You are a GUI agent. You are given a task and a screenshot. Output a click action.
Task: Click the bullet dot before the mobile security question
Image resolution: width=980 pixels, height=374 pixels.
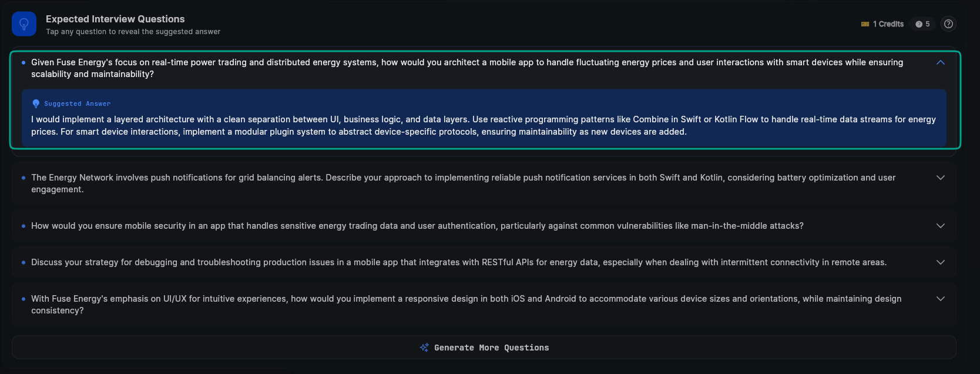[x=24, y=226]
